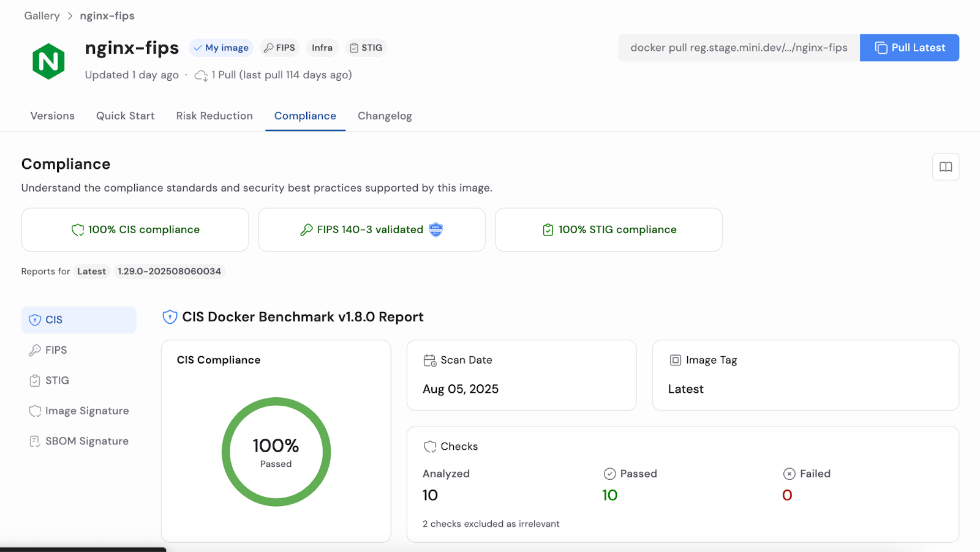Select STIG in the sidebar

(x=79, y=381)
